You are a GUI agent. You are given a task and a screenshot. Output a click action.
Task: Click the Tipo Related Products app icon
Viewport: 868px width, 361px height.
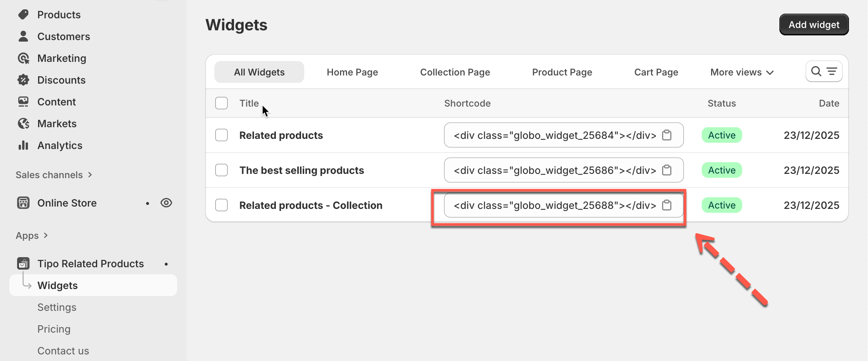click(23, 263)
